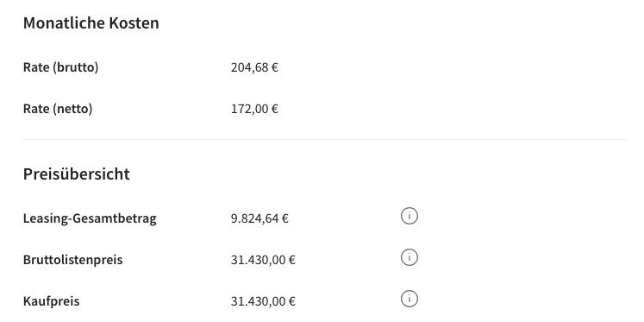This screenshot has width=644, height=322.
Task: Click the Rate (brutto) label
Action: [x=61, y=67]
